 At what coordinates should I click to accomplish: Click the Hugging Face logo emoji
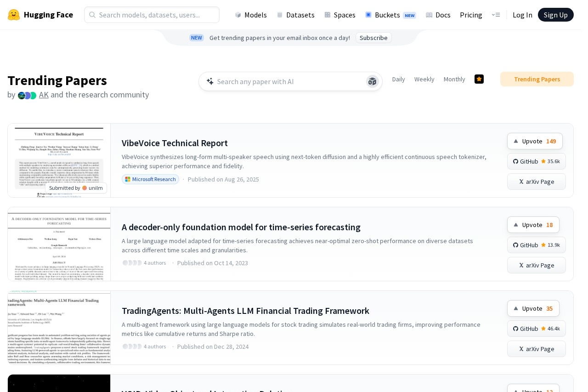point(14,15)
